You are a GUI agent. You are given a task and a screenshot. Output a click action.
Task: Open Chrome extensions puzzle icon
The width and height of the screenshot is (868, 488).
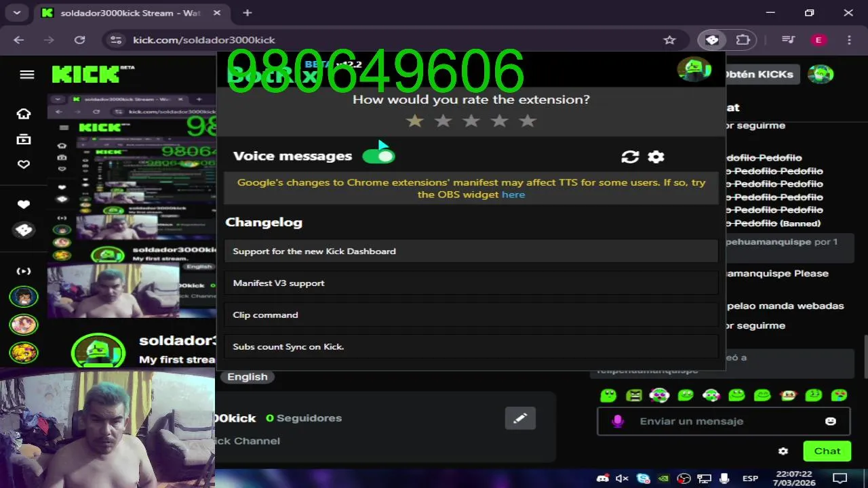(743, 40)
